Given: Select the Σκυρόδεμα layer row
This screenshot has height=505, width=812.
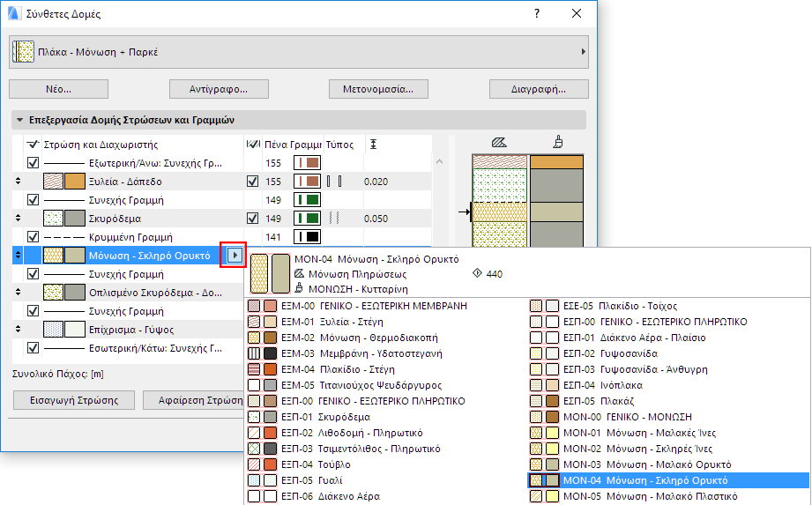Looking at the screenshot, I should pos(221,219).
